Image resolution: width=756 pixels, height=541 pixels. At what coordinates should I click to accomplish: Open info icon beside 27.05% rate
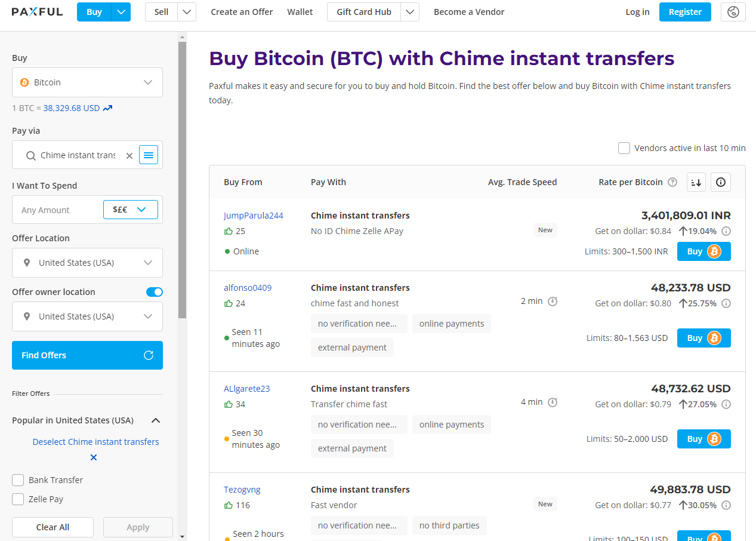pyautogui.click(x=726, y=404)
